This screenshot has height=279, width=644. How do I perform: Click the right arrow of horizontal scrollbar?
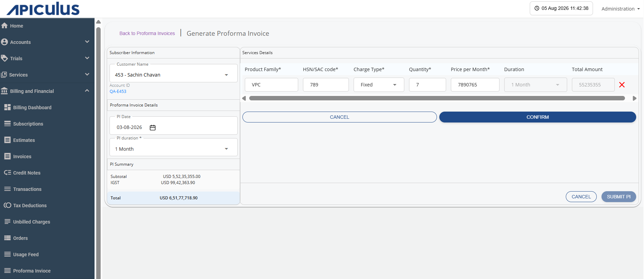[634, 98]
